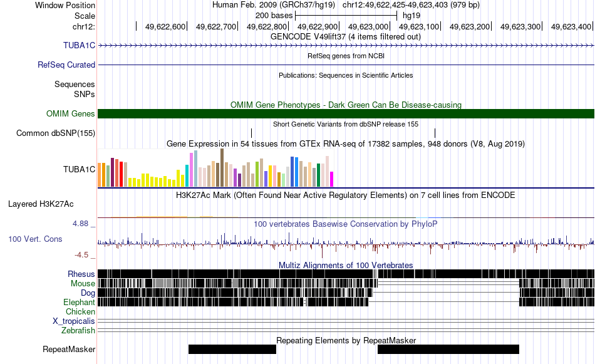Click the H3K27Ac Mark track title

click(346, 195)
